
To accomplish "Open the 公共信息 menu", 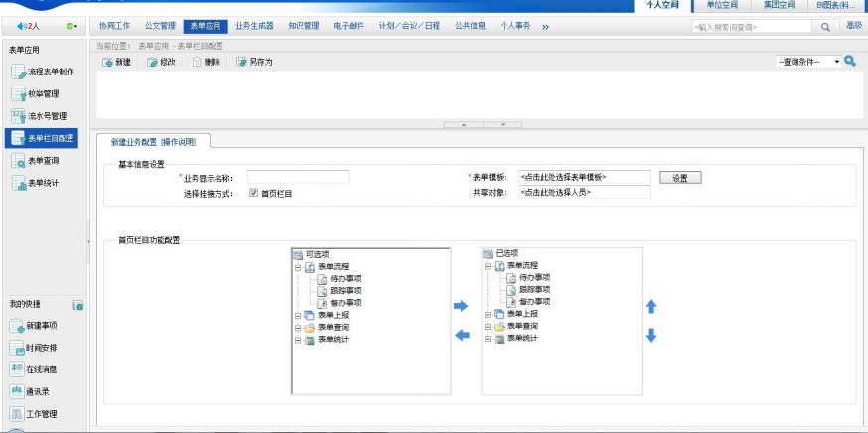I will [470, 26].
